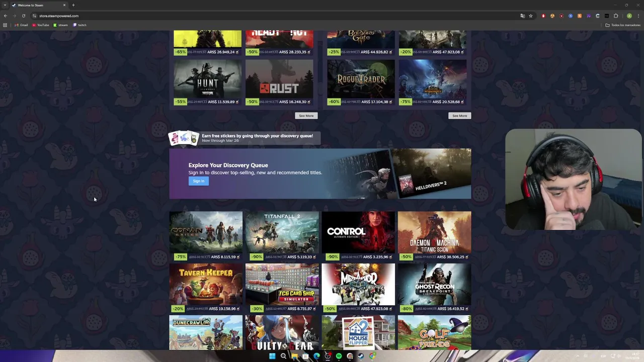The image size is (644, 362).
Task: Open the Todos los marcadores folder
Action: (x=623, y=25)
